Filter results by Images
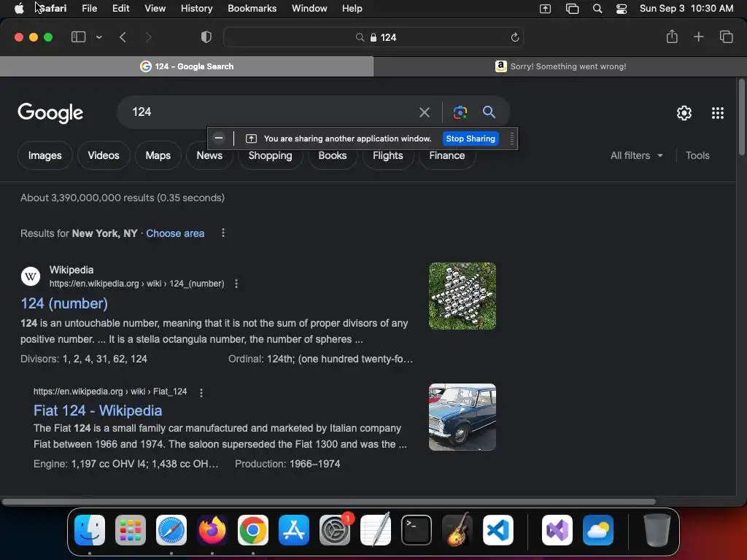Viewport: 747px width, 560px height. (44, 155)
